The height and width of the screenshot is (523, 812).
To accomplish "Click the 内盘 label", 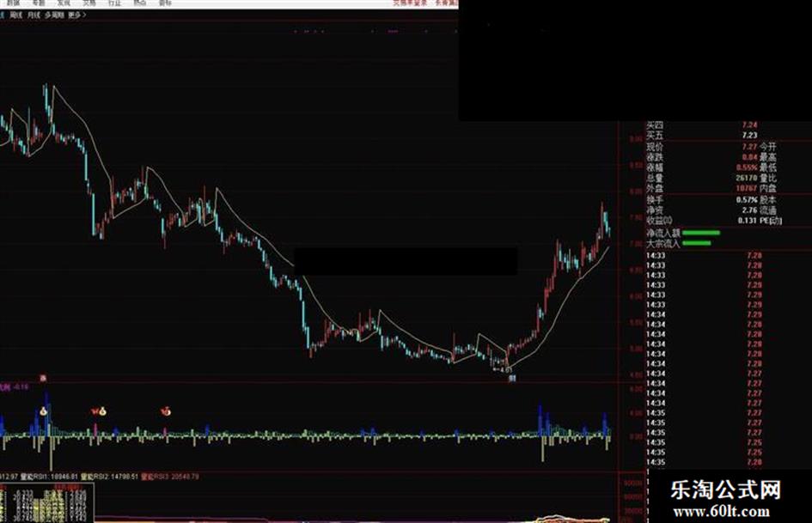I will tap(768, 188).
